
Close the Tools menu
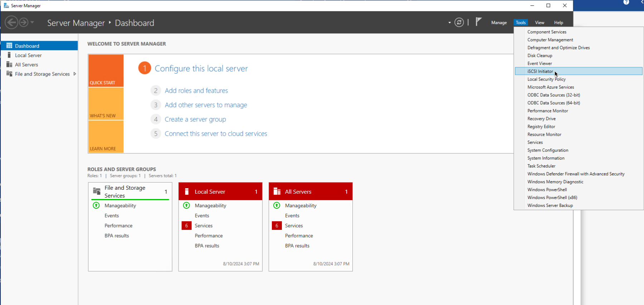[x=521, y=23]
